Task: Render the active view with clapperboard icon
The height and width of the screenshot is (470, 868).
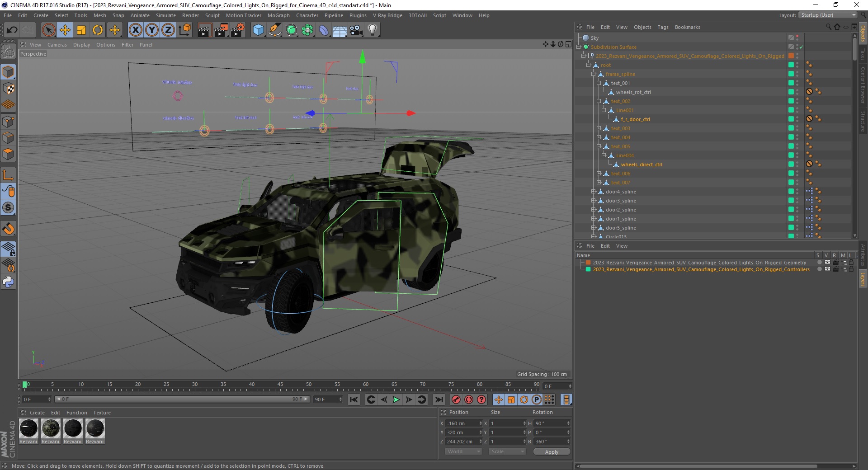Action: (204, 30)
